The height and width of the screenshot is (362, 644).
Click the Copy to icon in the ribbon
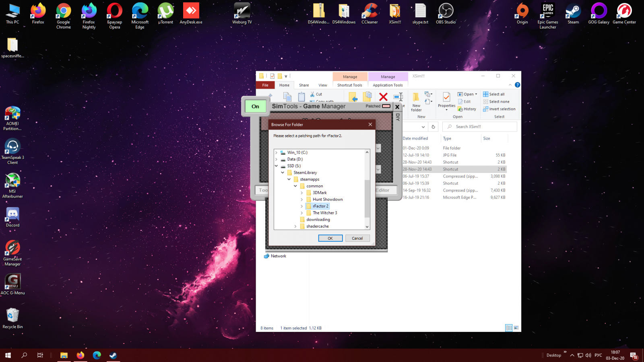pos(367,97)
